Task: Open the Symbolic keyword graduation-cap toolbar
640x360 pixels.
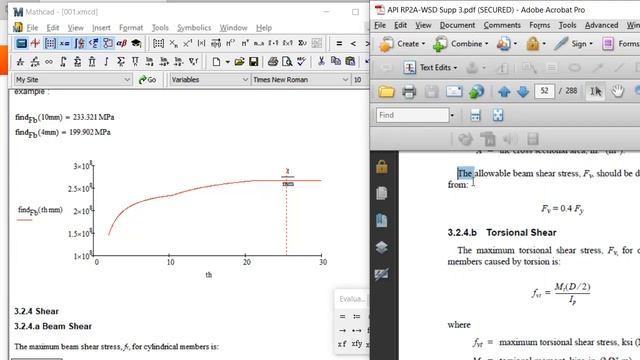Action: coord(136,43)
